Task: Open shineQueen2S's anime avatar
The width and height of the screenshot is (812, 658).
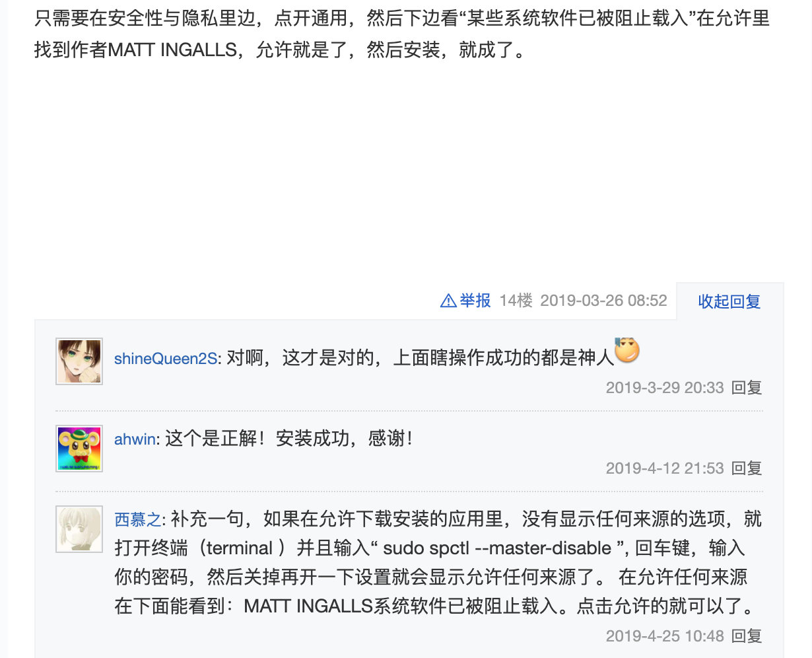Action: click(x=79, y=361)
